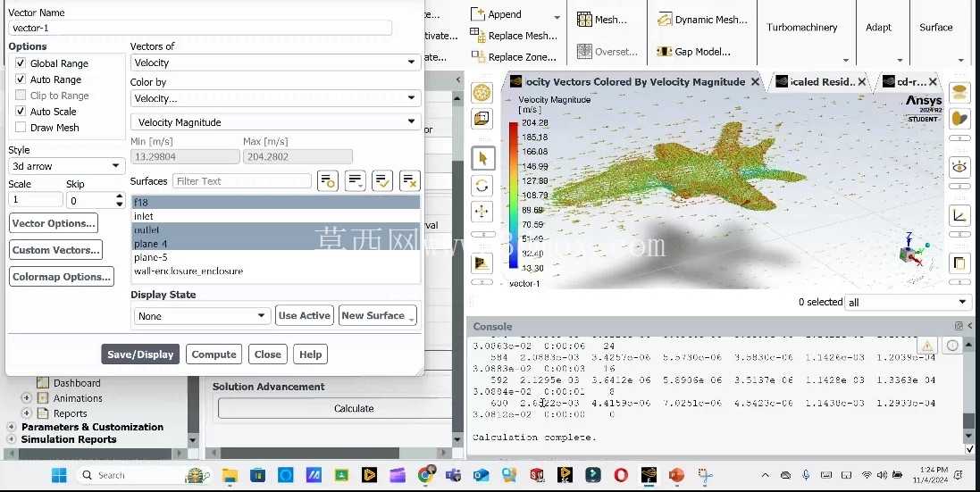Click the console vertical scrollbar
Image resolution: width=980 pixels, height=492 pixels.
coord(969,393)
